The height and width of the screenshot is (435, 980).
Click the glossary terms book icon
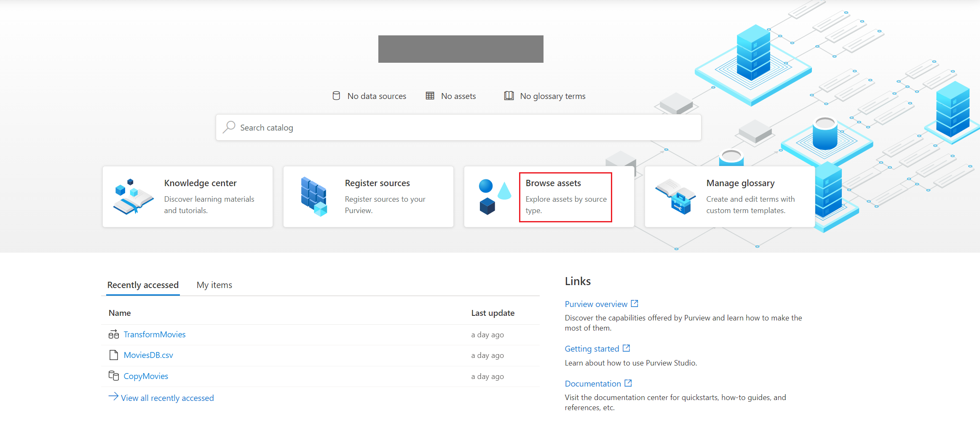[509, 96]
